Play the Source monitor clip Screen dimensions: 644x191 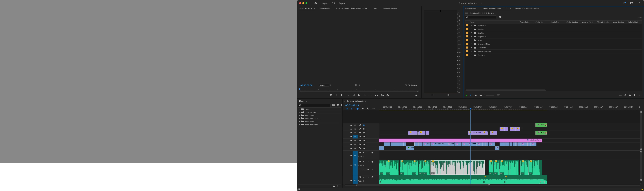tap(359, 95)
